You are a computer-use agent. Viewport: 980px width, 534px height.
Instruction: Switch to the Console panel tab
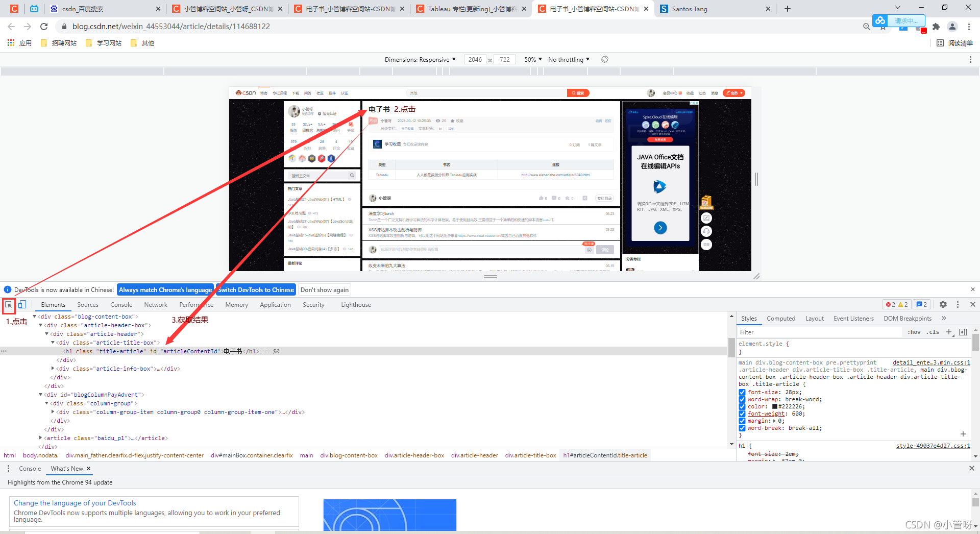[121, 305]
